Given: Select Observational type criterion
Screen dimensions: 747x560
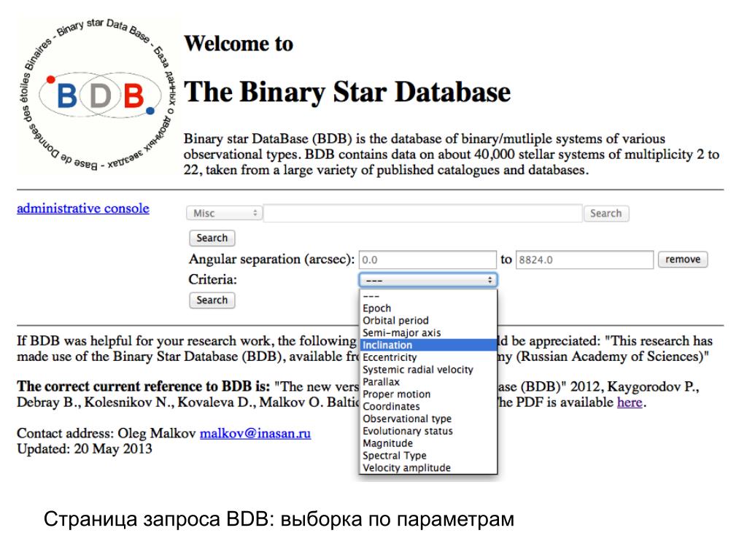Looking at the screenshot, I should (x=427, y=419).
